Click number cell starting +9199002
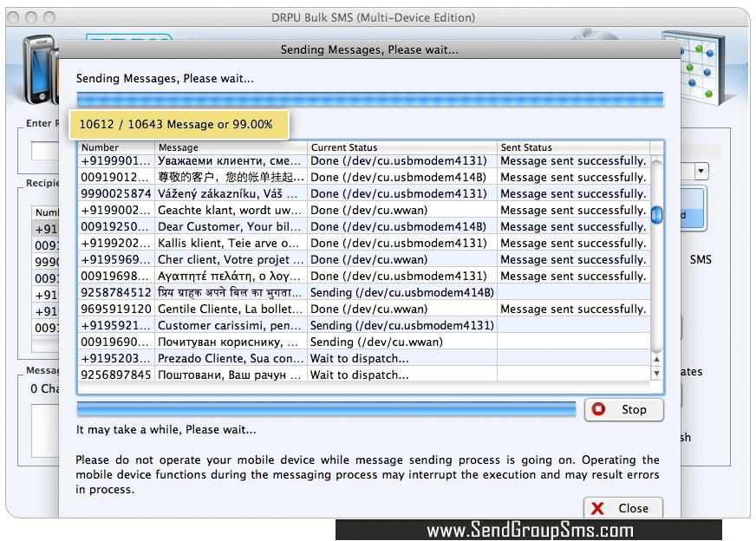Image resolution: width=756 pixels, height=541 pixels. pos(116,210)
